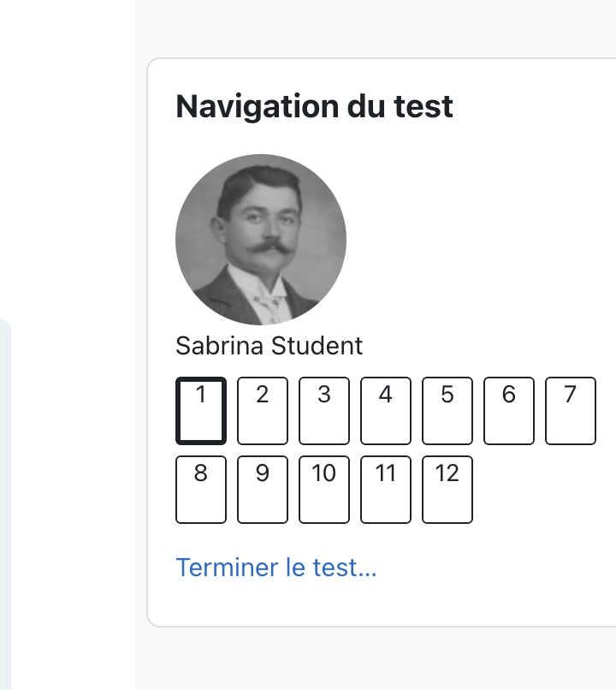Jump to question 2
The image size is (616, 690).
tap(263, 411)
